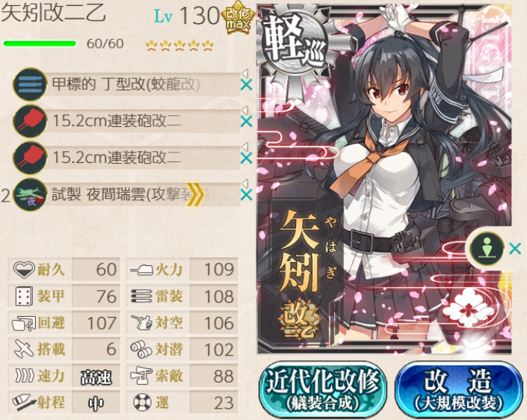Open 改造 remodel
The width and height of the screenshot is (527, 420).
coord(458,390)
